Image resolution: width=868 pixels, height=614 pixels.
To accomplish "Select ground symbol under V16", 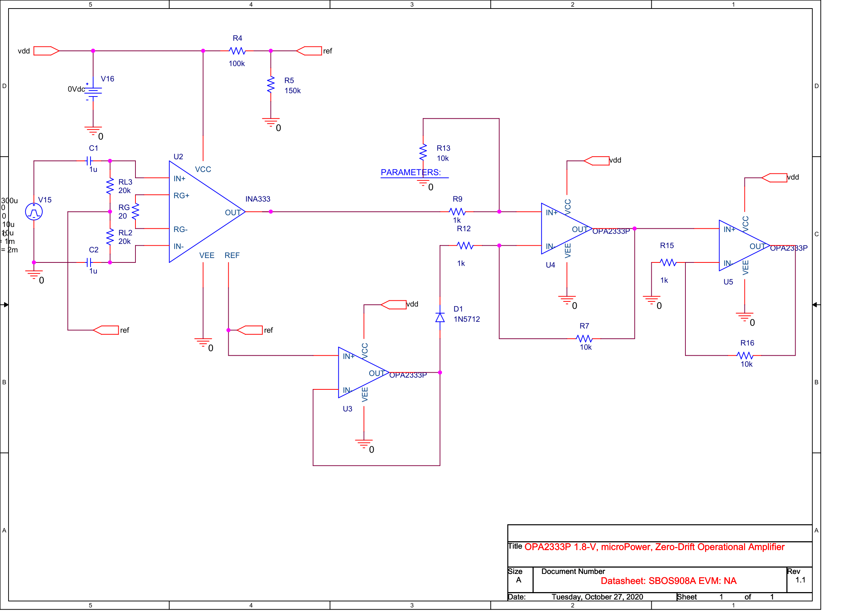I will [x=93, y=131].
